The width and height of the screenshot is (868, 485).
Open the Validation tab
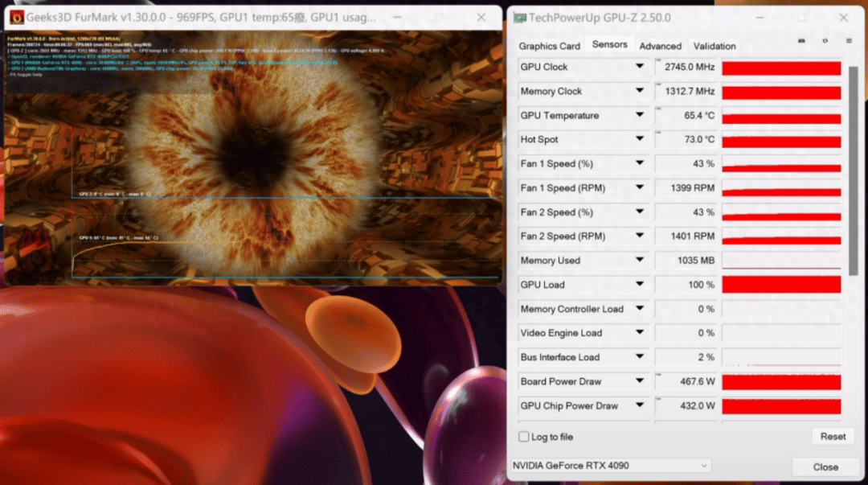pyautogui.click(x=714, y=46)
